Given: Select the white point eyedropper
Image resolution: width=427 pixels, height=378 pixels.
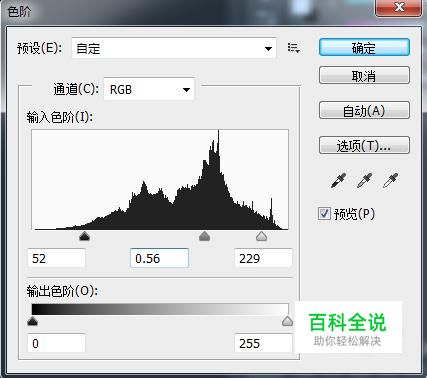Looking at the screenshot, I should coord(390,181).
